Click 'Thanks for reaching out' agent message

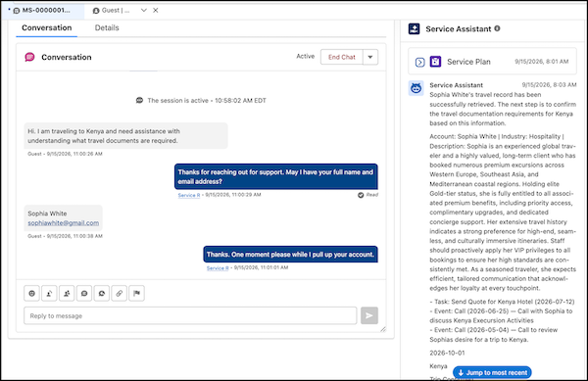[x=276, y=177]
